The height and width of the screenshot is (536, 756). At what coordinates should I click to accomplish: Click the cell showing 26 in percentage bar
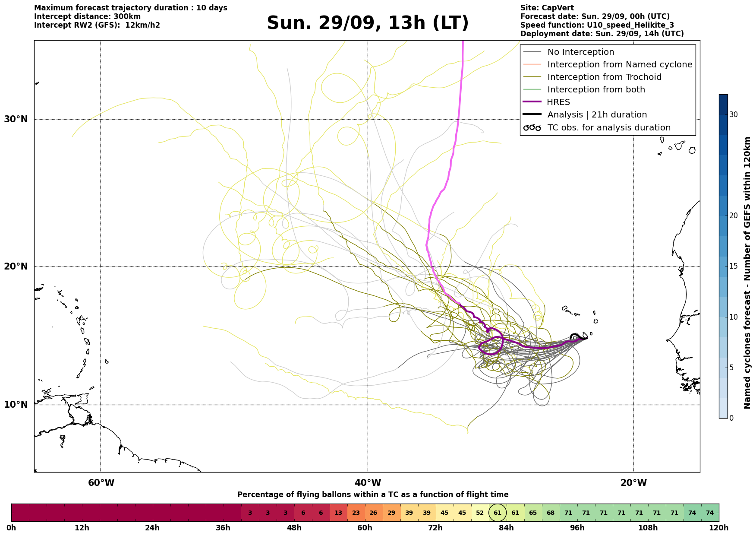(374, 513)
